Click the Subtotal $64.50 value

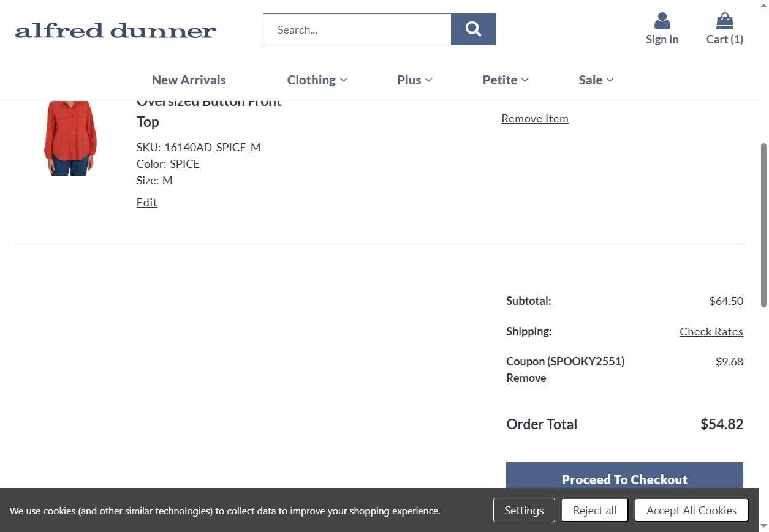[726, 301]
